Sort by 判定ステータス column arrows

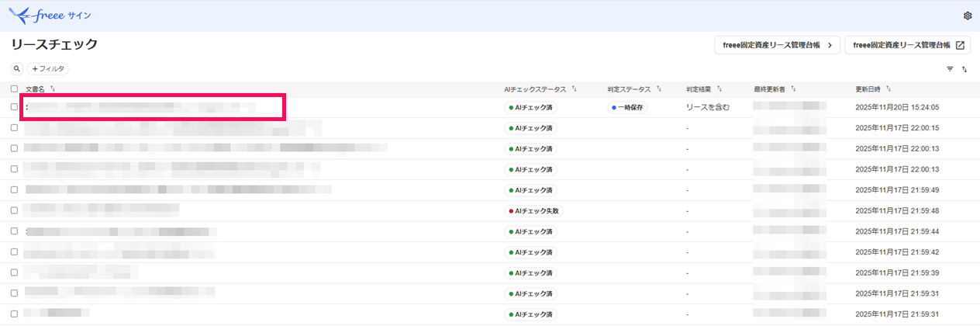pyautogui.click(x=659, y=89)
